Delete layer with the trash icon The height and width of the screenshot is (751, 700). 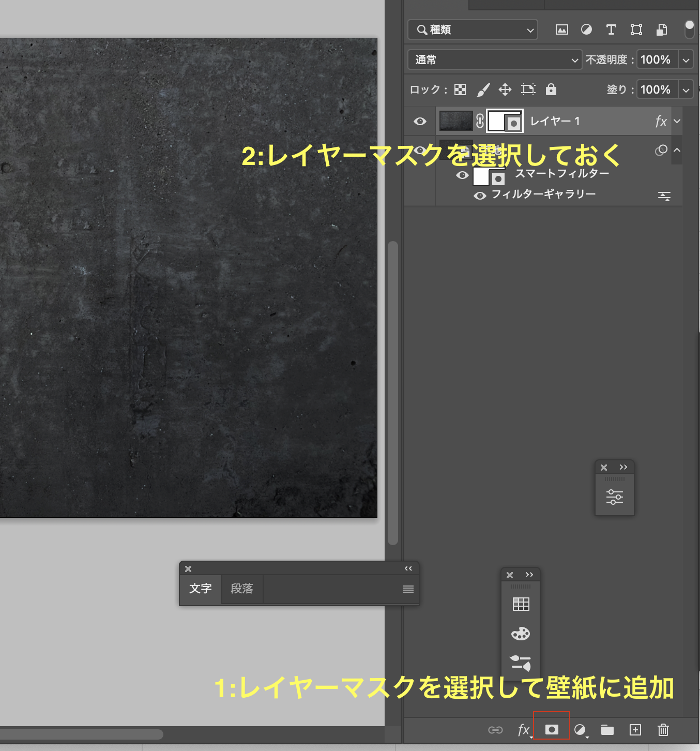(663, 730)
